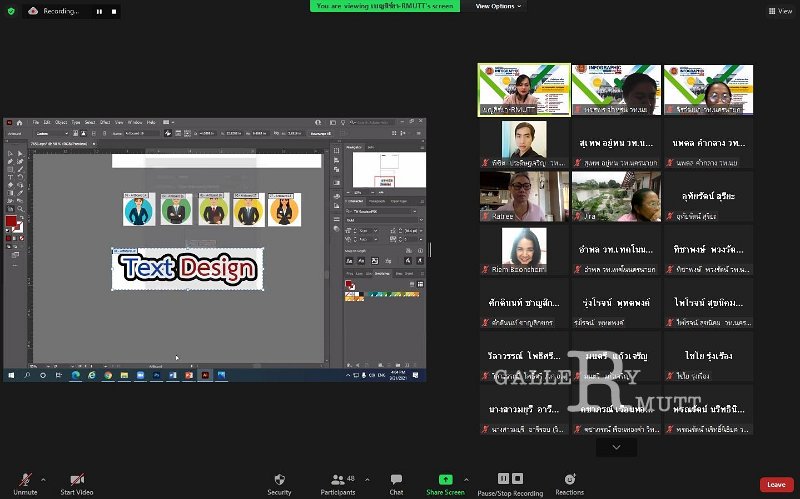Select the Direct Selection tool
The width and height of the screenshot is (800, 499).
[x=20, y=154]
